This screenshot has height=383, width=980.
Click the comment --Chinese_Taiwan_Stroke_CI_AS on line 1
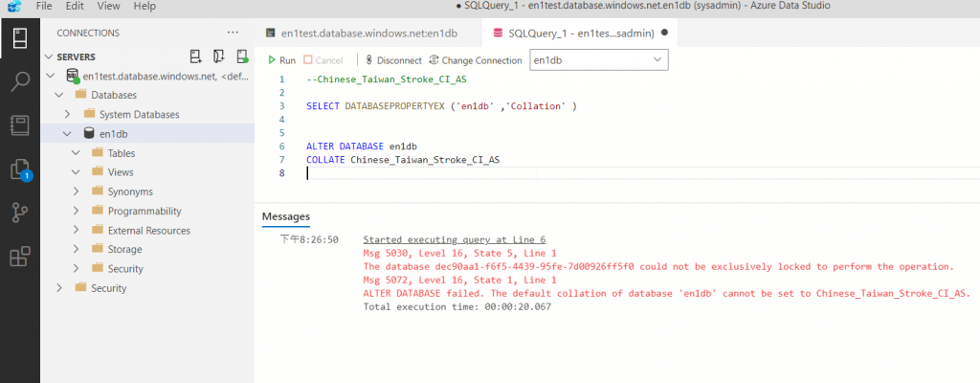tap(387, 79)
